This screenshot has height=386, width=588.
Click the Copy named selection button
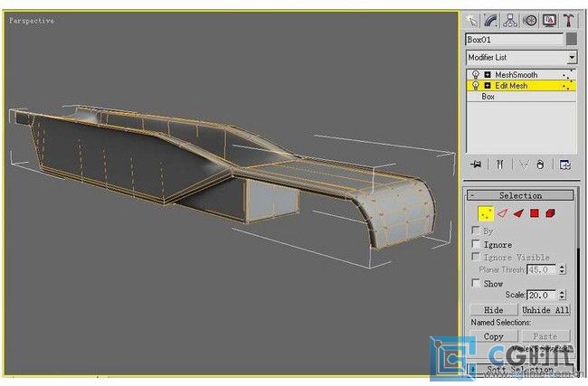pos(494,336)
